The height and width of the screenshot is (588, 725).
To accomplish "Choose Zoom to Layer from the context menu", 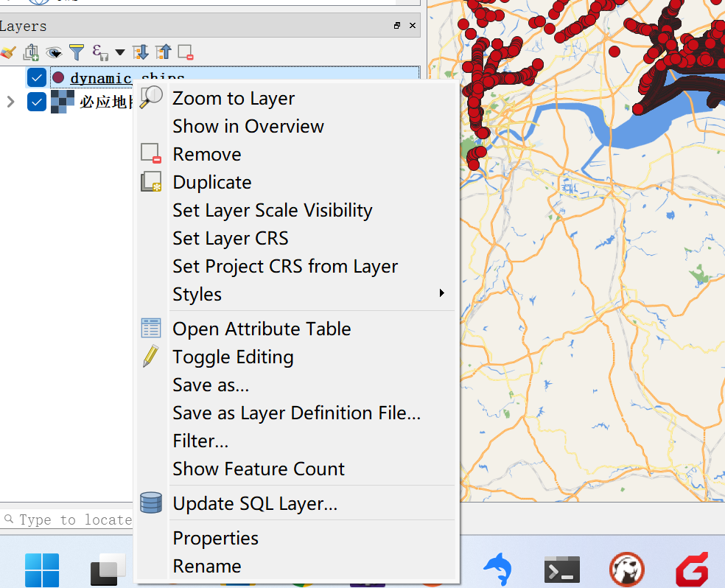I will point(296,99).
